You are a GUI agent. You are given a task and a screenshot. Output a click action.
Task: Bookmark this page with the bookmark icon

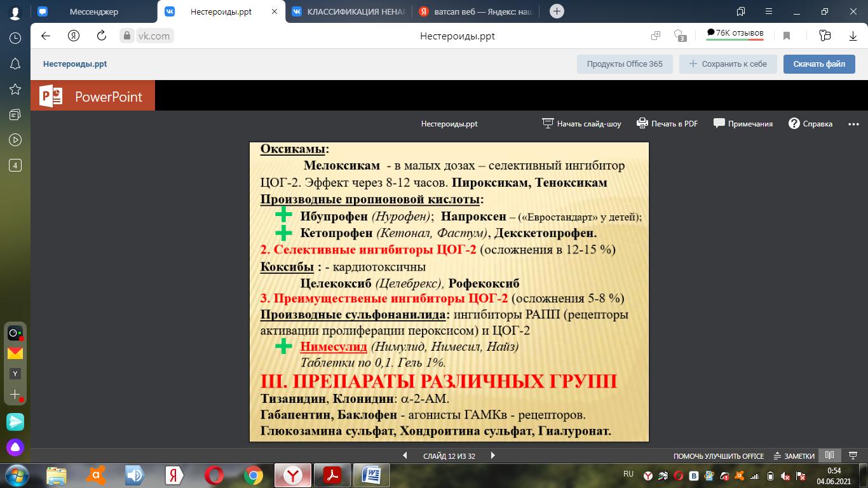(x=787, y=36)
